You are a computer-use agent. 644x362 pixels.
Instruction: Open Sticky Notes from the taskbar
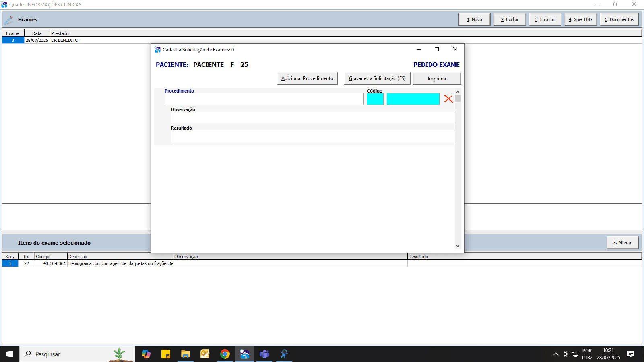pyautogui.click(x=166, y=354)
